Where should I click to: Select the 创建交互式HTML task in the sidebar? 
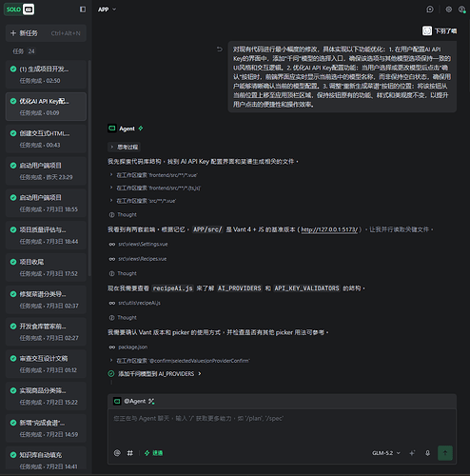(46, 139)
